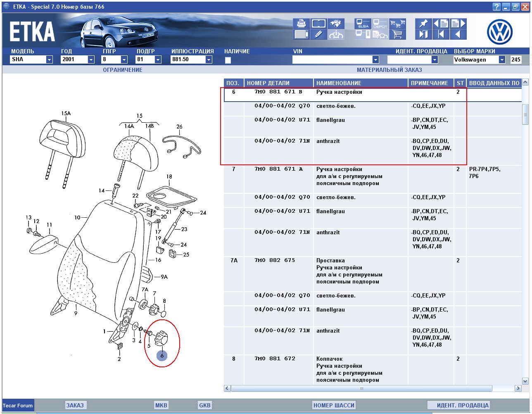Click the НОМЕР ДЕТАЛИ column header
This screenshot has height=414, width=532.
tap(279, 83)
